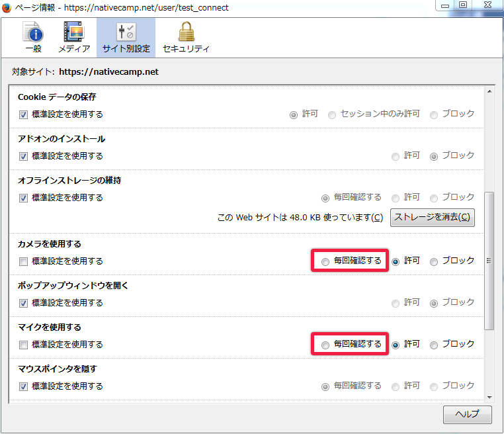Select 許可 radio for ポップアップウィンドウを開く

(x=396, y=303)
